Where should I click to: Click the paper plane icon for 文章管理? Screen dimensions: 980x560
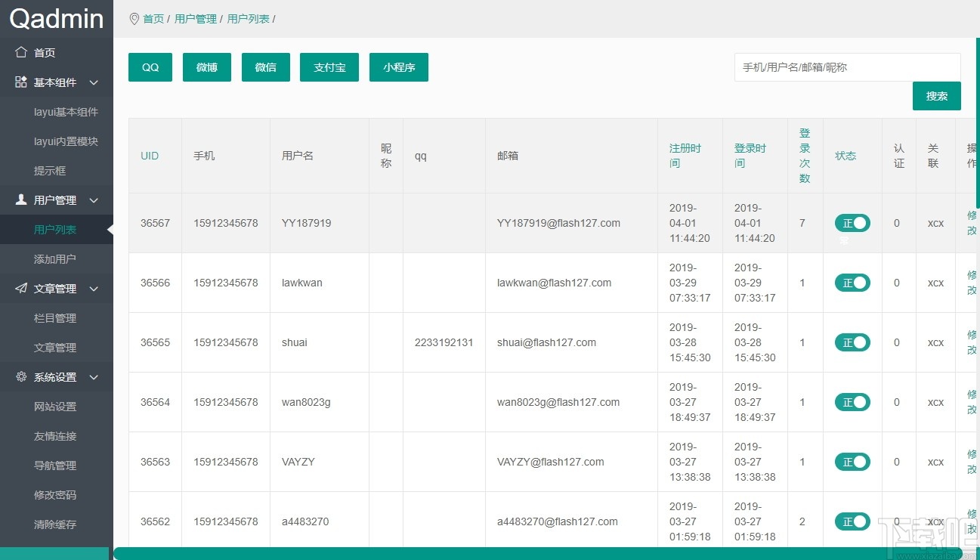click(21, 288)
